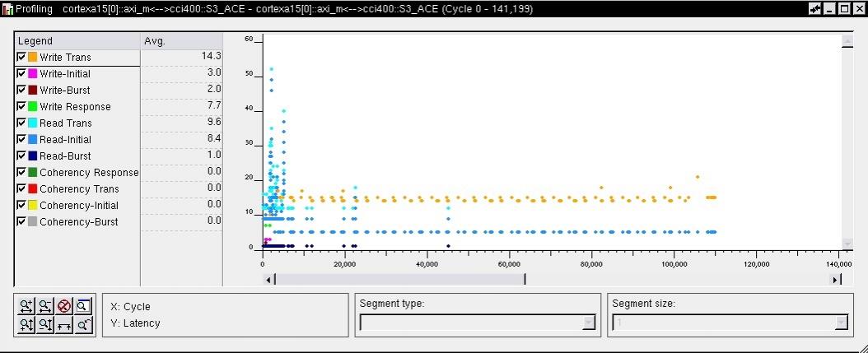Click the Avg. column header
This screenshot has height=353, width=868.
click(x=181, y=41)
